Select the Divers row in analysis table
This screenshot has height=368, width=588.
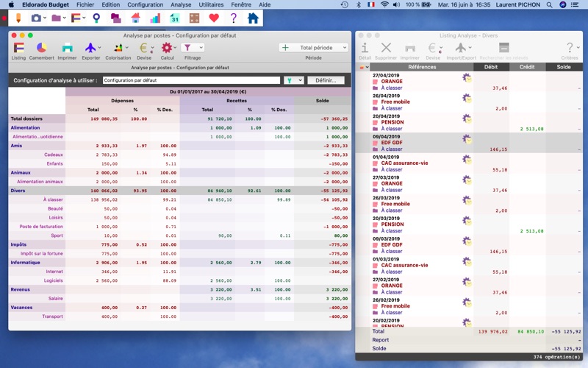click(179, 191)
